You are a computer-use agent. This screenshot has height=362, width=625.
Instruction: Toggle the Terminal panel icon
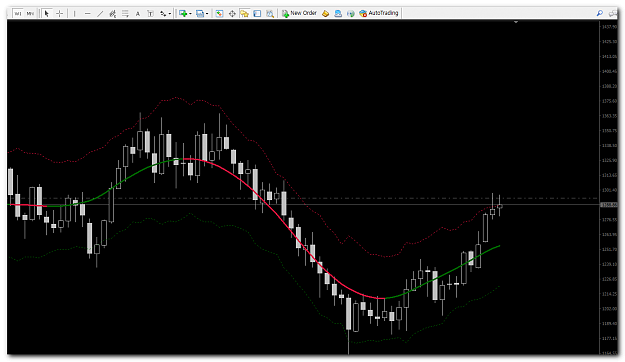point(257,14)
